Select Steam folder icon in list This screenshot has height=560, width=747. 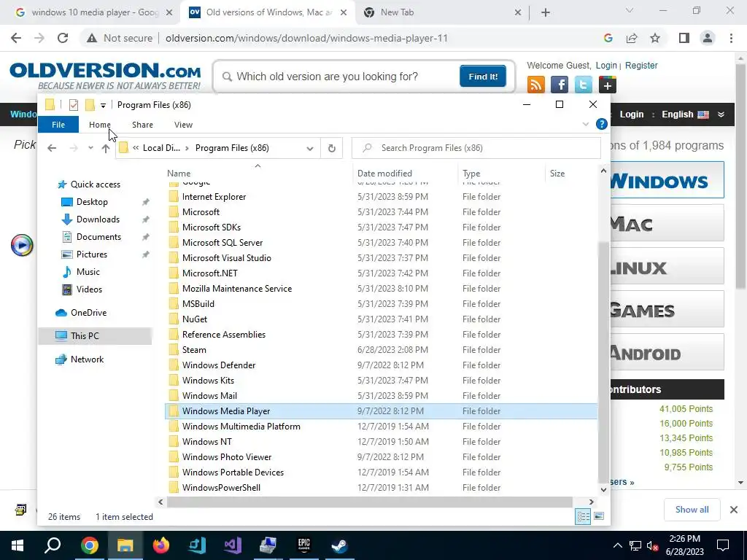pos(174,349)
